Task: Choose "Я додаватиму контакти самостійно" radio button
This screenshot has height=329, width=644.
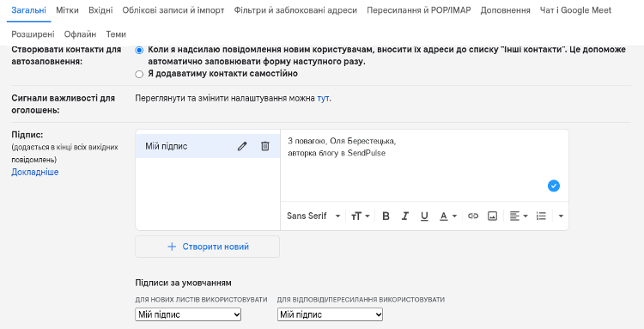Action: 139,75
